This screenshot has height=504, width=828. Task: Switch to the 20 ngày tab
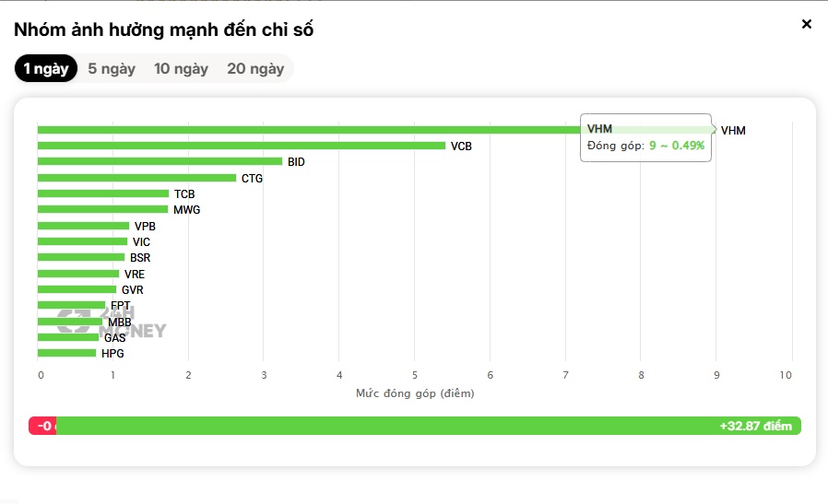coord(255,68)
